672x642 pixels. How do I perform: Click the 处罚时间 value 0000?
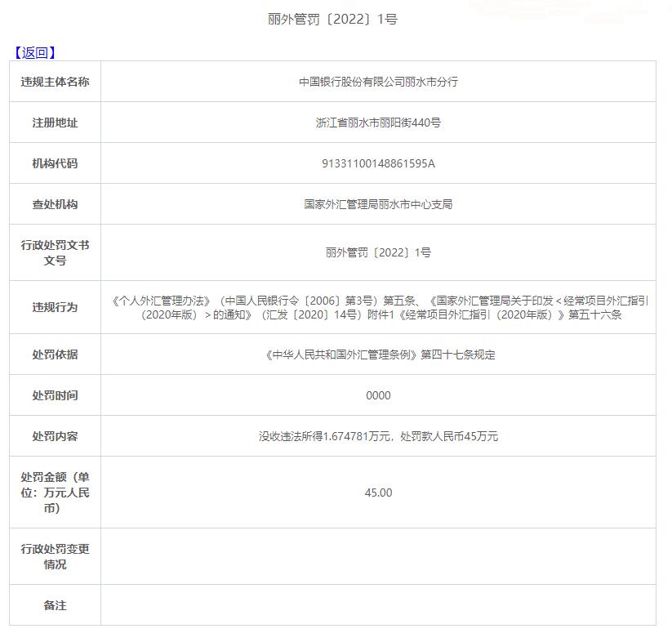(x=377, y=395)
